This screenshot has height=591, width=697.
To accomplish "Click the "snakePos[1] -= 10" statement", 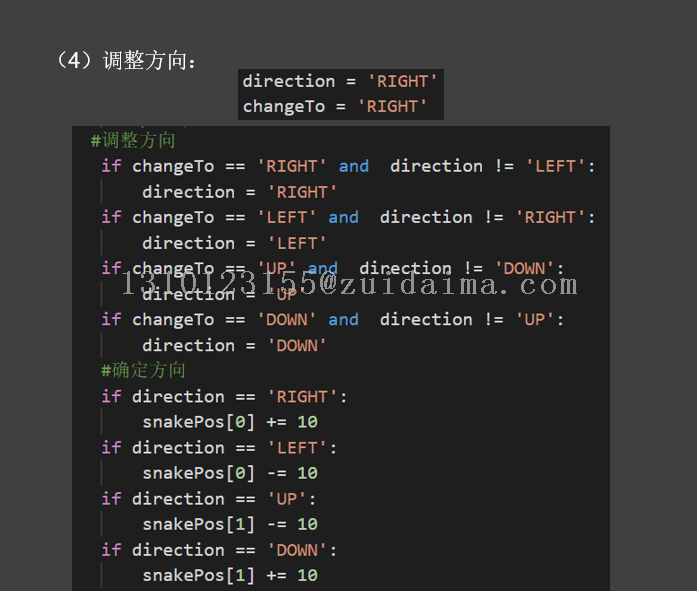I will [229, 524].
